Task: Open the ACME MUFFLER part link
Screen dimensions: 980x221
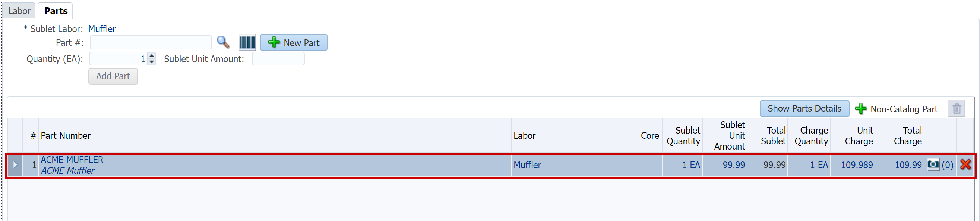Action: (72, 160)
